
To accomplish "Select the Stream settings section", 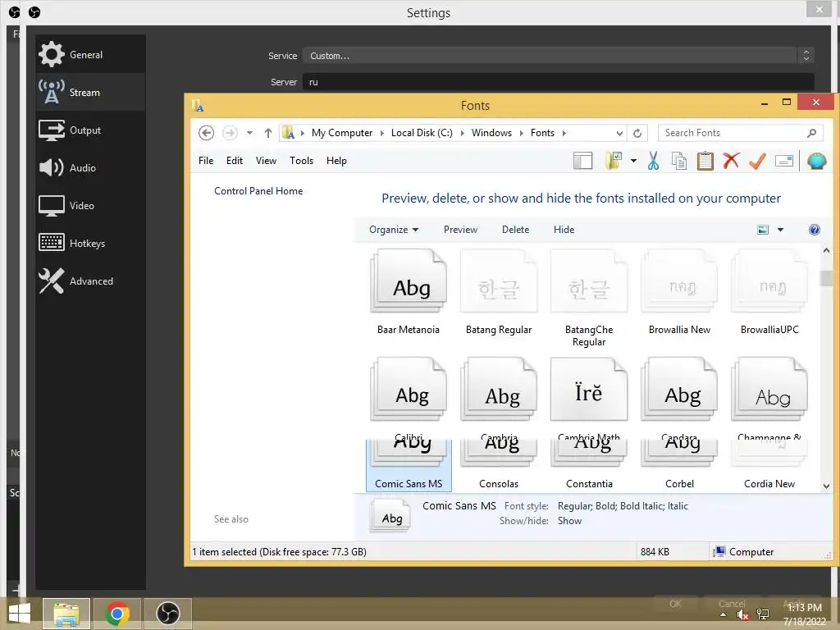I will coord(90,92).
